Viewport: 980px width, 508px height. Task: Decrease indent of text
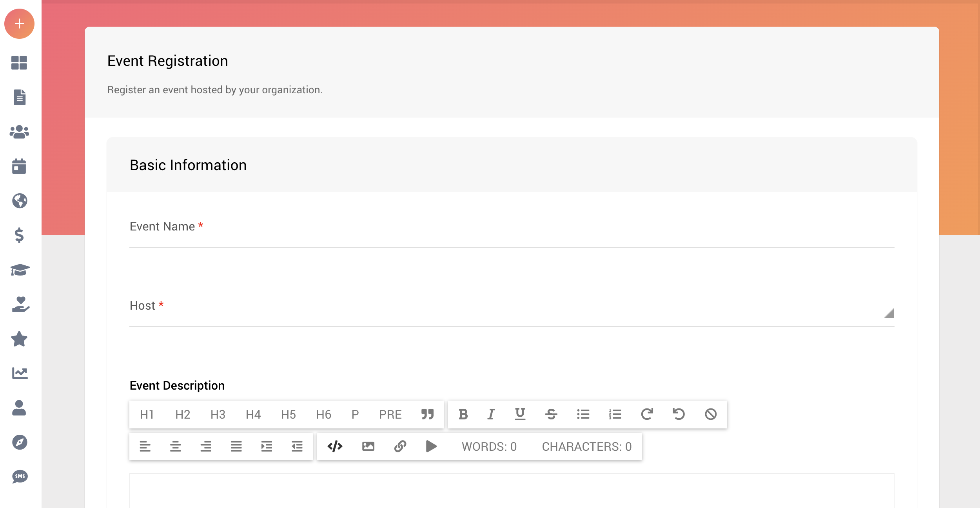click(x=297, y=446)
